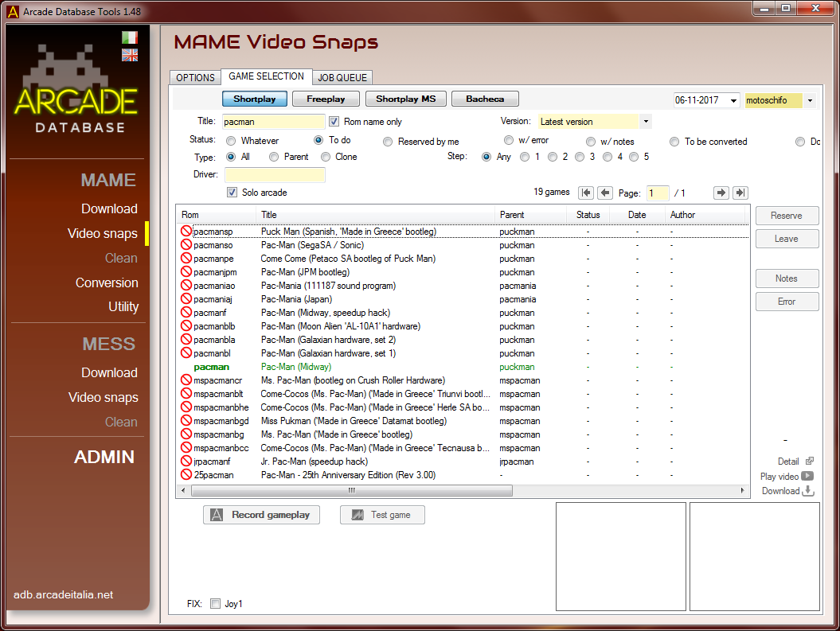The image size is (840, 631).
Task: Click the Arcade Database logo
Action: click(76, 88)
